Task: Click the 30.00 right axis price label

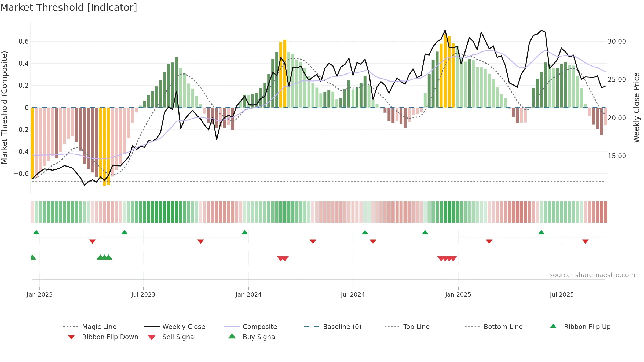Action: (617, 42)
